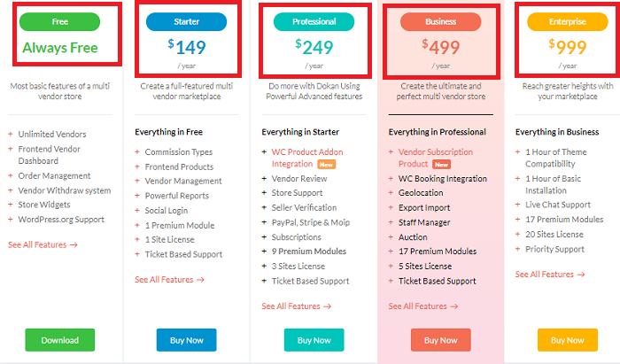The height and width of the screenshot is (364, 620).
Task: Buy the Starter plan
Action: 186,340
